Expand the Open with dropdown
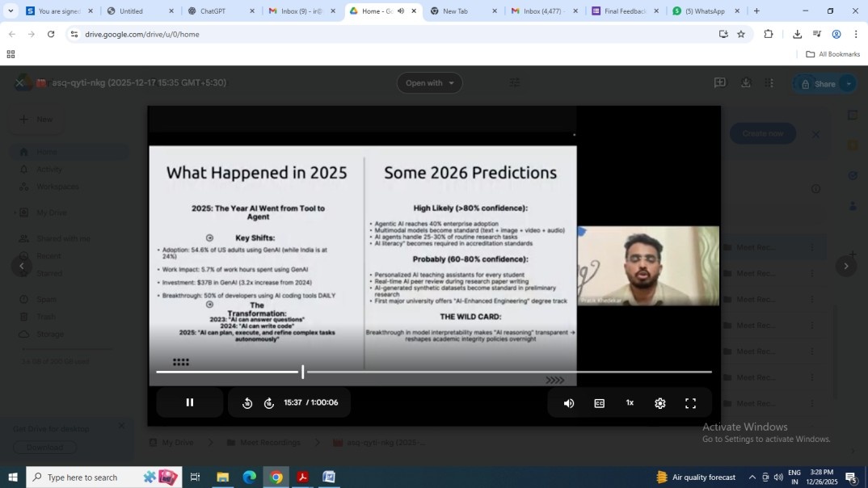Viewport: 868px width, 488px height. [430, 83]
